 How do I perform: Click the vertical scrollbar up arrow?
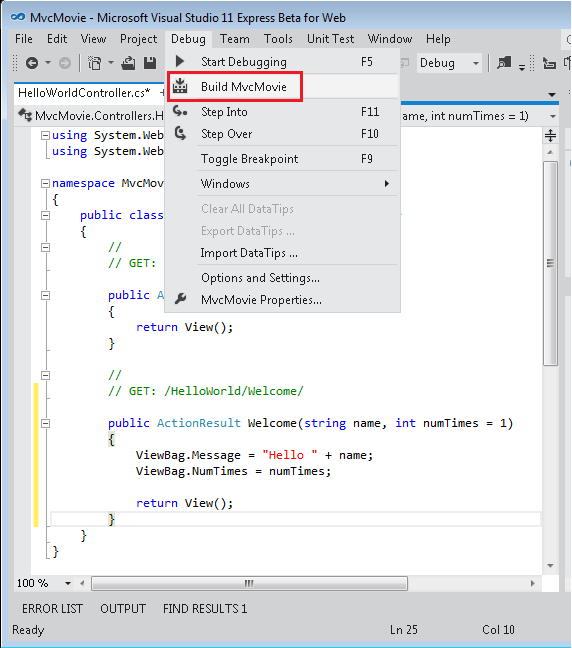coord(551,152)
